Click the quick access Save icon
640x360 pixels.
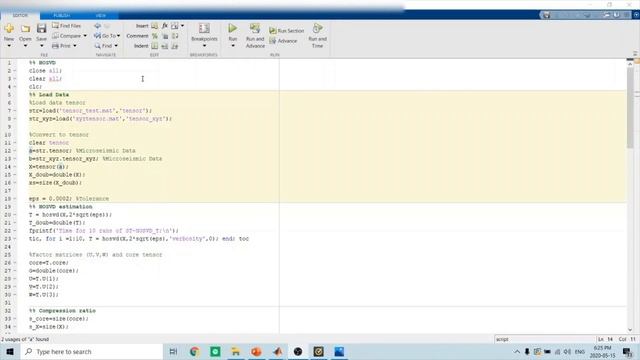[x=547, y=15]
